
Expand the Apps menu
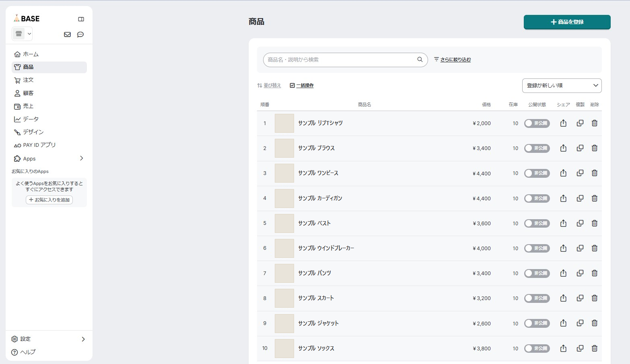(49, 158)
